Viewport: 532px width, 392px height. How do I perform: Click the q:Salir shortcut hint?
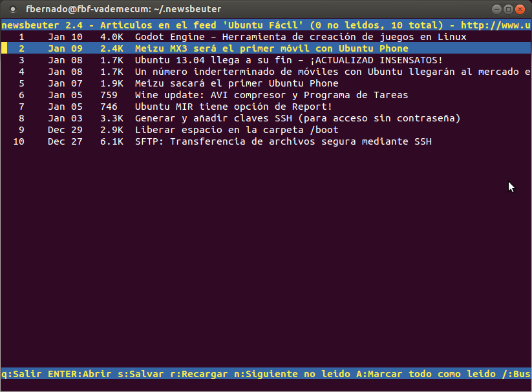[x=22, y=374]
